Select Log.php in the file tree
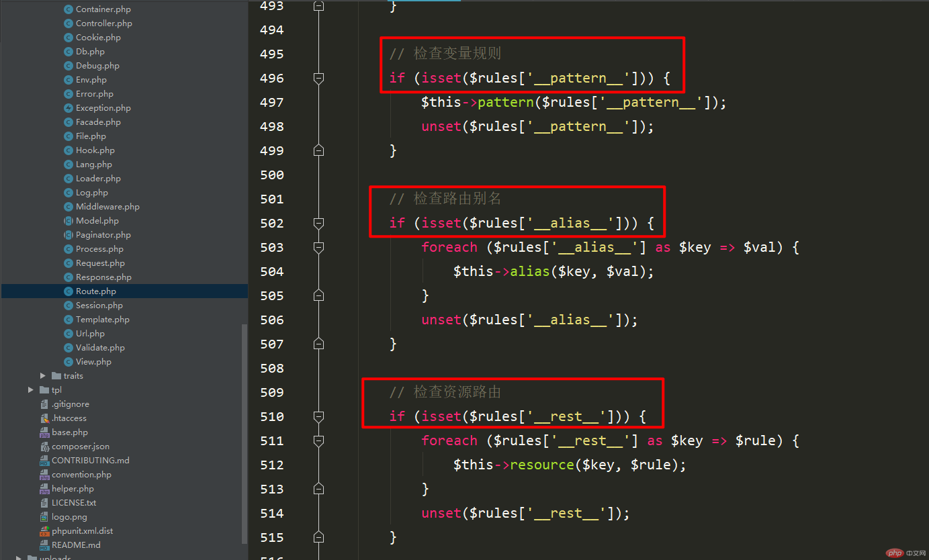The width and height of the screenshot is (929, 560). click(x=92, y=193)
